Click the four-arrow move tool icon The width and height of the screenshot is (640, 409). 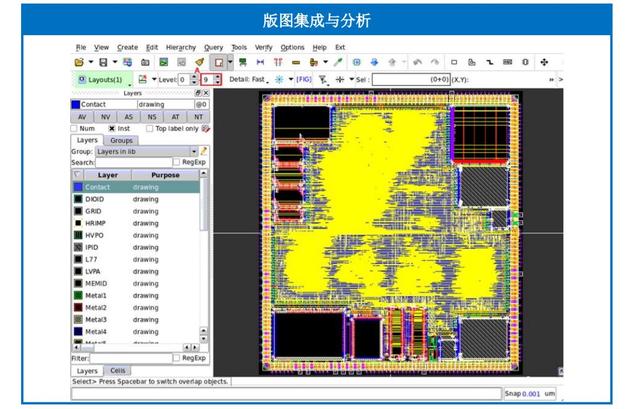point(544,62)
